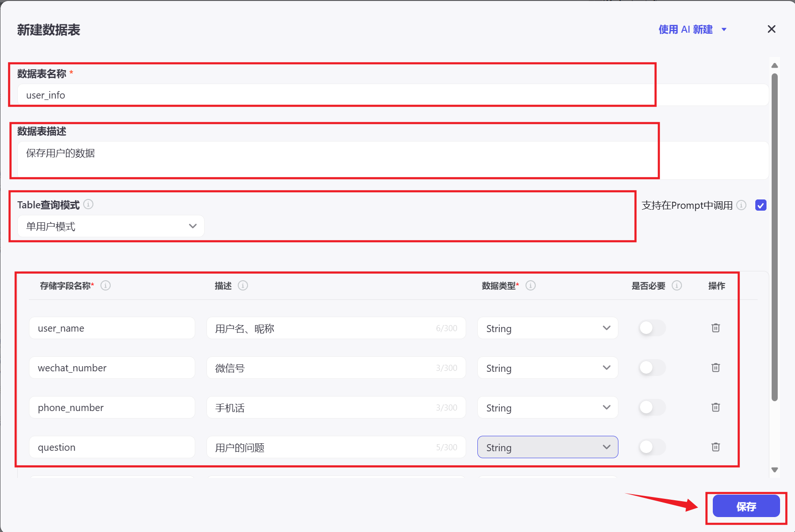Click the user_info table name field
The image size is (795, 532).
(393, 95)
